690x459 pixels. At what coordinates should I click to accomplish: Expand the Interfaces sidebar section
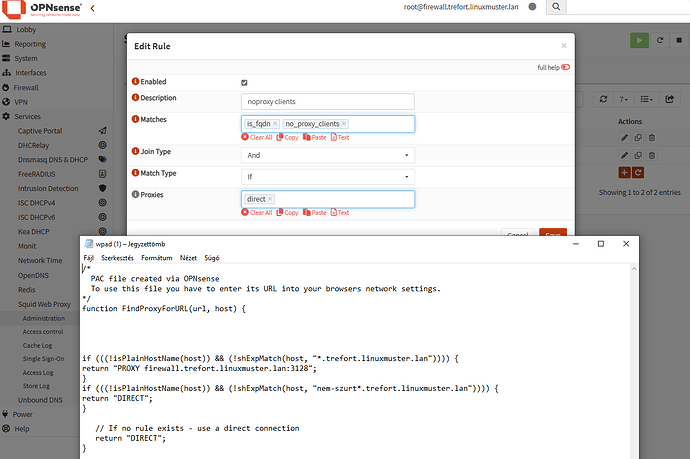30,73
